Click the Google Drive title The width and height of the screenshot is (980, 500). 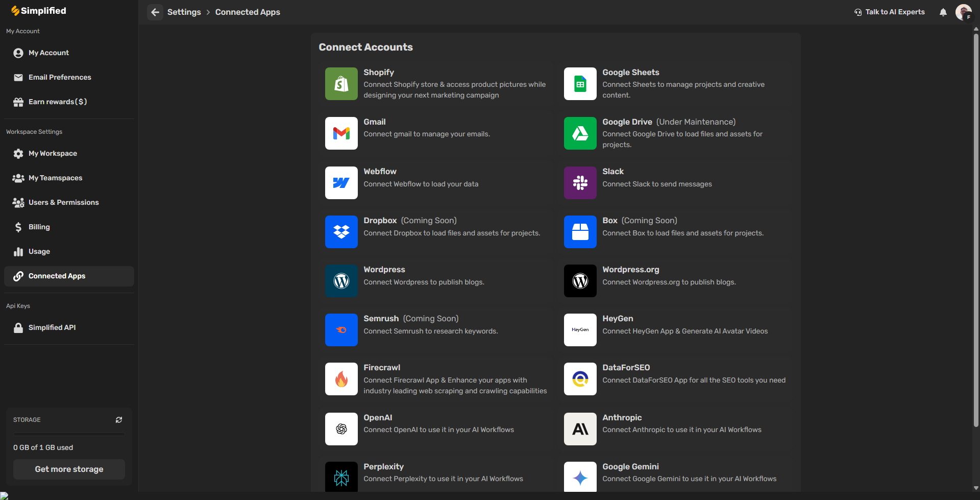[x=627, y=122]
